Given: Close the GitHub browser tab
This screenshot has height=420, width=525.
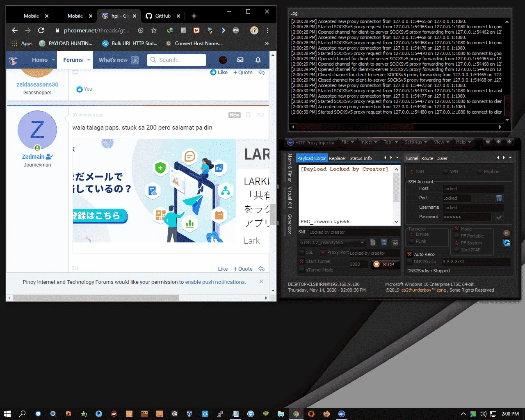Looking at the screenshot, I should [178, 16].
